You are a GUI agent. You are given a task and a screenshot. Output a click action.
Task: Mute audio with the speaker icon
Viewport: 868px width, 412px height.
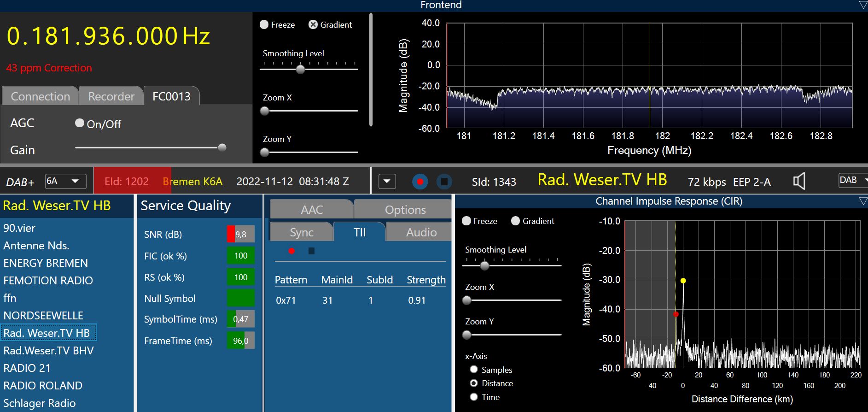tap(799, 181)
